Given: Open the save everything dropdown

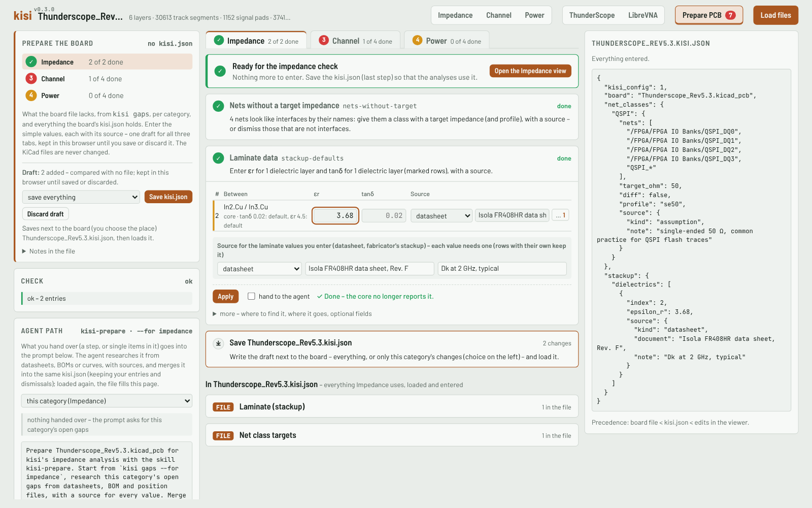Looking at the screenshot, I should pyautogui.click(x=81, y=197).
